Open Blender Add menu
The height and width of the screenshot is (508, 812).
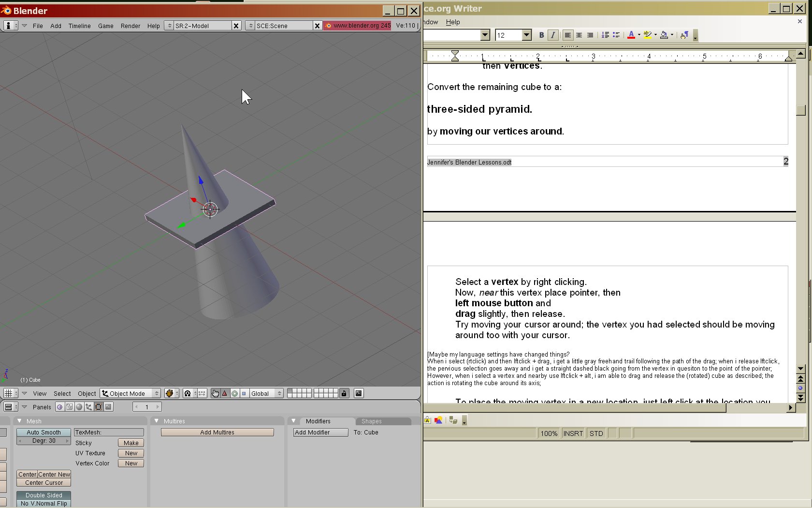(x=56, y=26)
